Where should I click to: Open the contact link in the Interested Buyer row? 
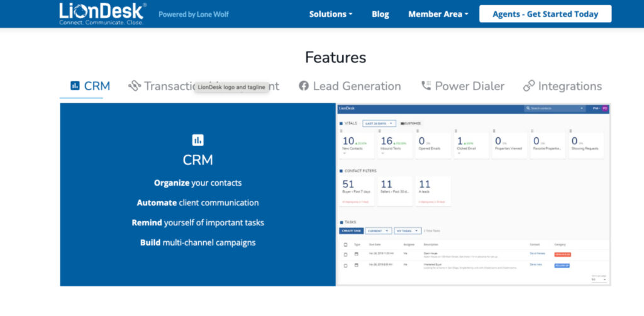(536, 264)
